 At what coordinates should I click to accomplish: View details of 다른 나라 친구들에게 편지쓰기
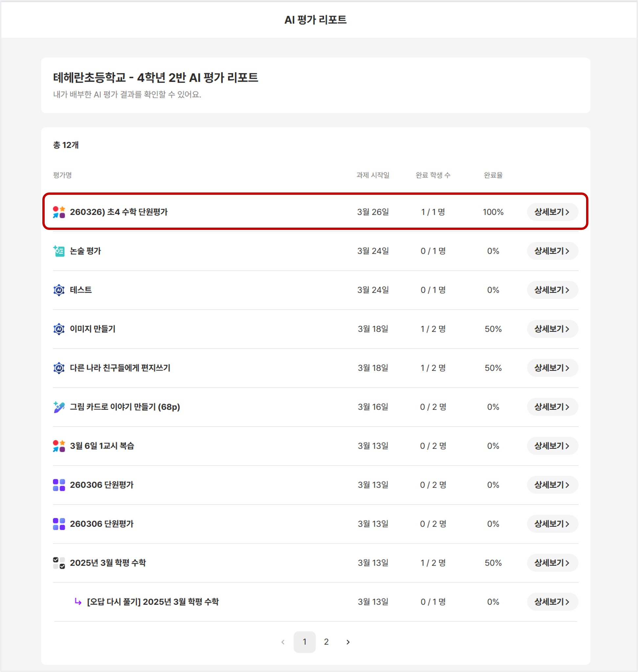coord(552,368)
